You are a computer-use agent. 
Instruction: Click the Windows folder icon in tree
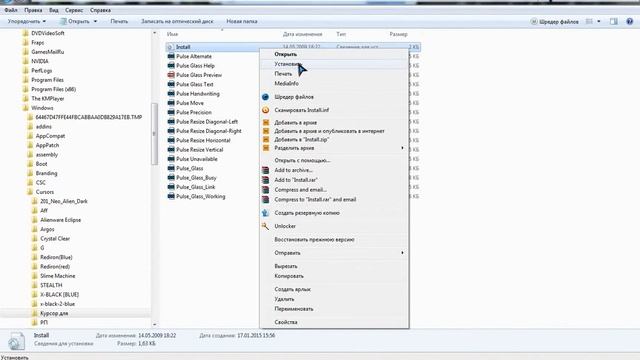tap(25, 108)
